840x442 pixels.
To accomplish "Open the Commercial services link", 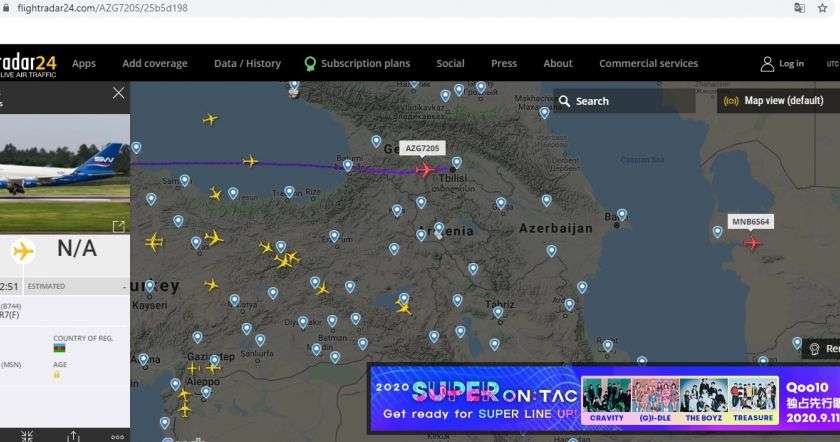I will point(648,64).
